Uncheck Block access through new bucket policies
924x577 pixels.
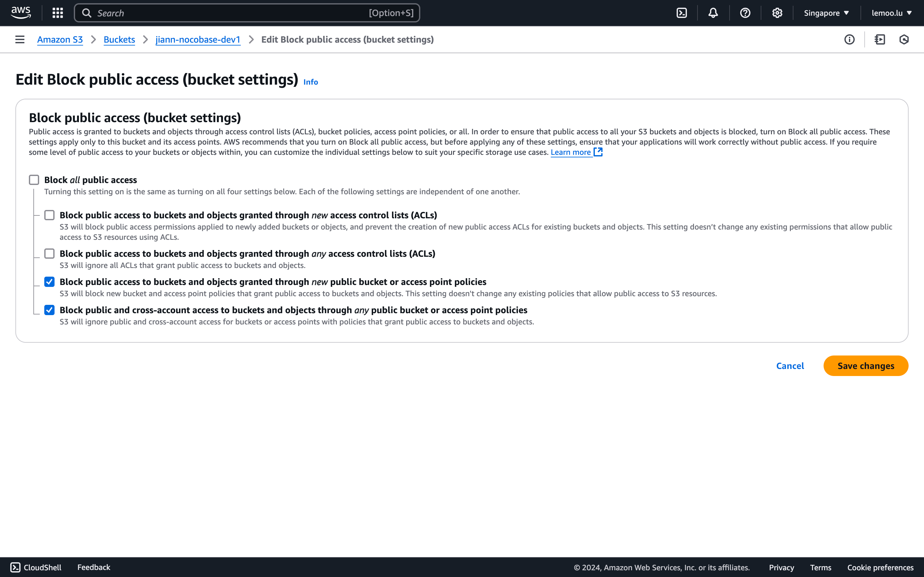click(49, 282)
